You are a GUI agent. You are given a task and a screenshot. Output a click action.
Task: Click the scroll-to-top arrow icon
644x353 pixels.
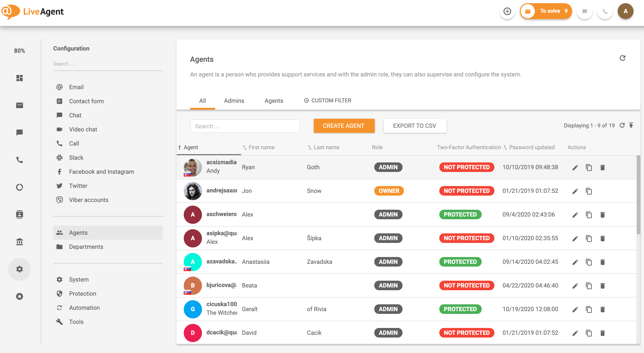pos(631,125)
